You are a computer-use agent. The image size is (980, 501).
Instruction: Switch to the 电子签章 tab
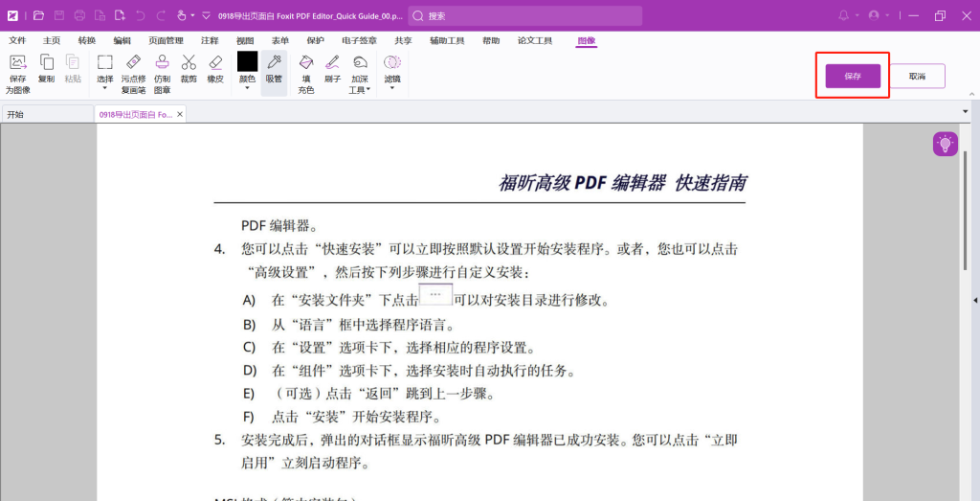[360, 40]
